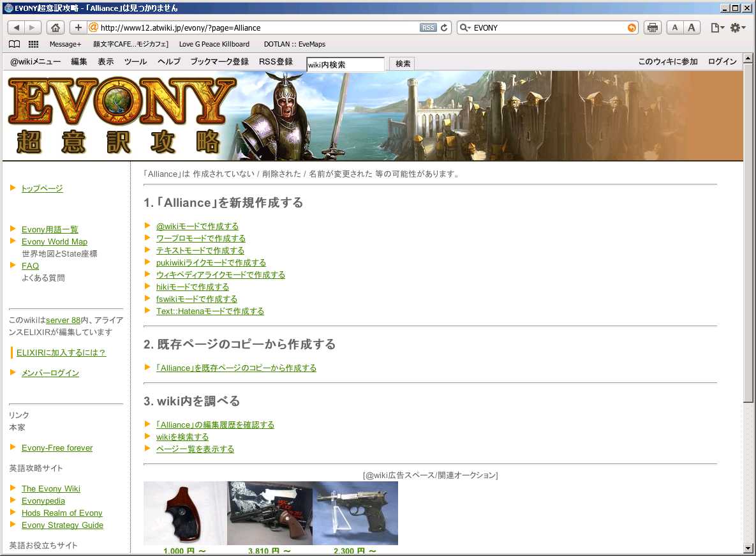Open the 顔文字CAFE bookmark
Image resolution: width=756 pixels, height=556 pixels.
(131, 44)
